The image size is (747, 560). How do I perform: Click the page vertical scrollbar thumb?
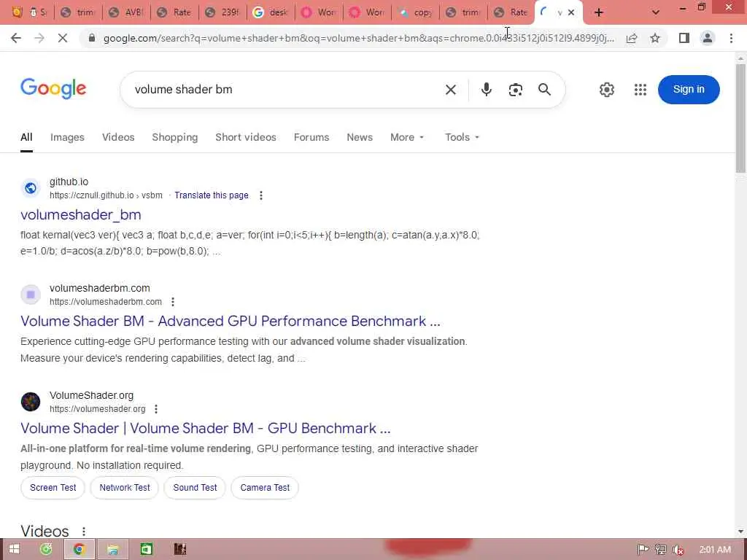(740, 118)
